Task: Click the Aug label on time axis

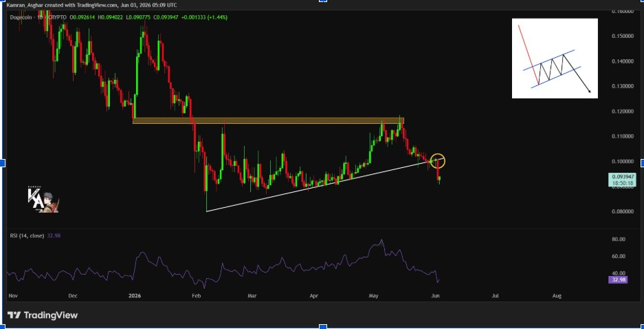Action: coord(557,296)
